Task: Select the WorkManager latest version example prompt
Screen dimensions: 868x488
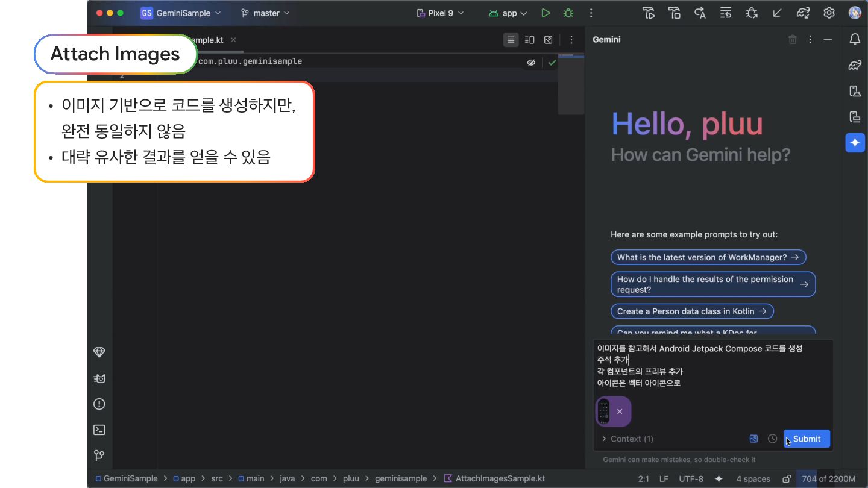Action: [708, 257]
